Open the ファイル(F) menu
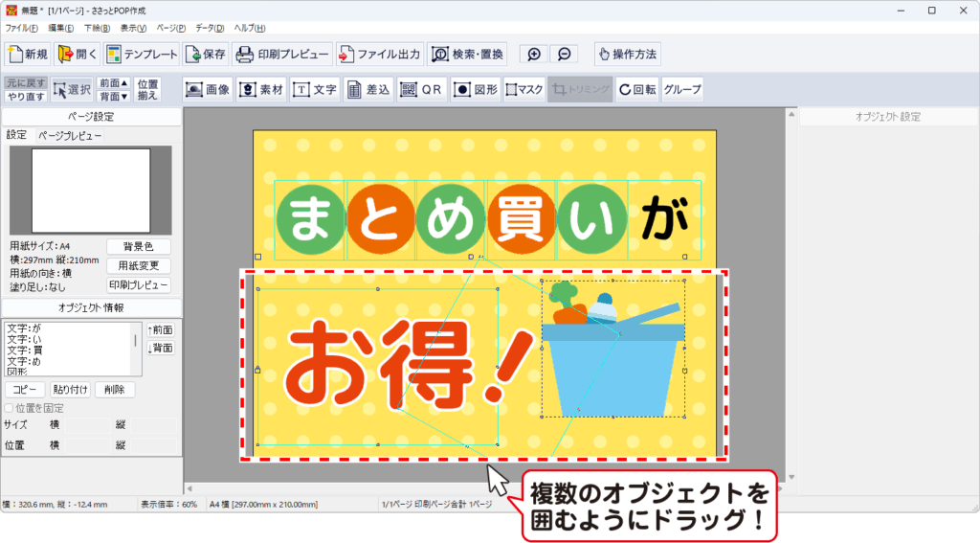This screenshot has width=980, height=543. click(x=21, y=28)
